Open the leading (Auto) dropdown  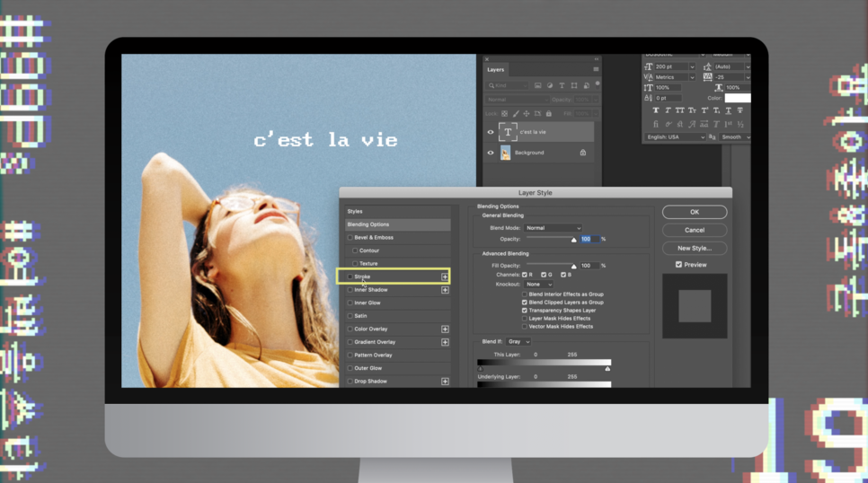[x=748, y=66]
